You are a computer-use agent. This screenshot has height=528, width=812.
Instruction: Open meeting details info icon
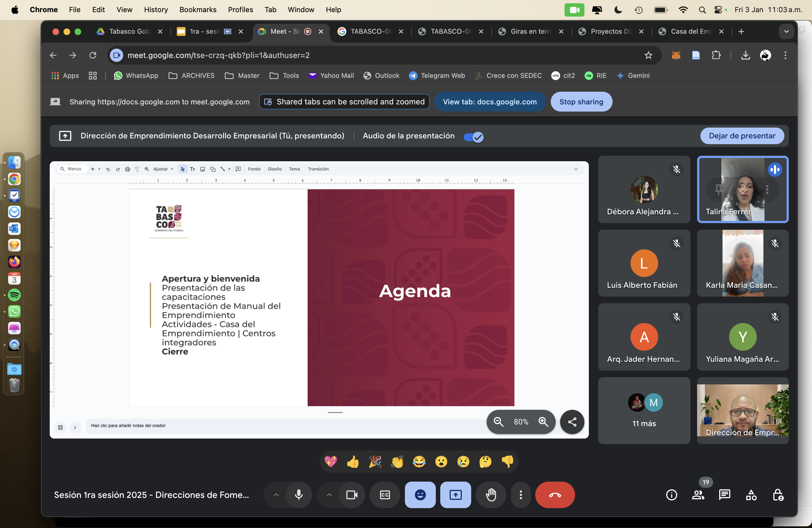(671, 495)
